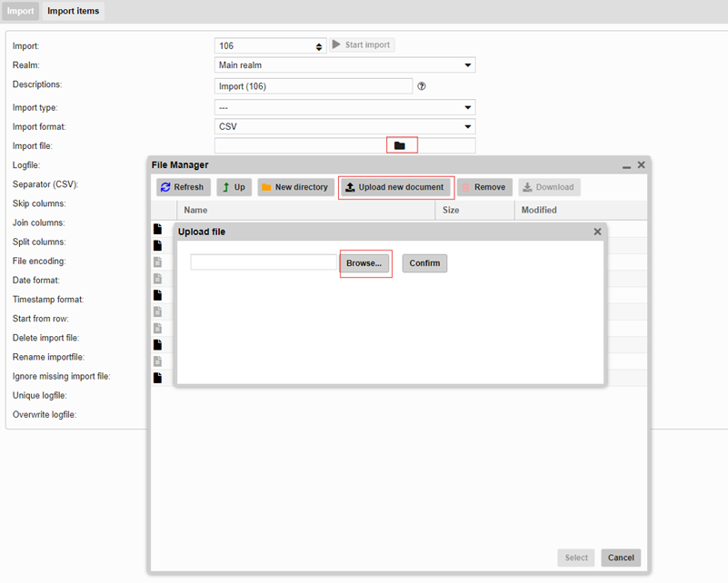Image resolution: width=728 pixels, height=583 pixels.
Task: Sort by Name column header
Action: point(306,210)
